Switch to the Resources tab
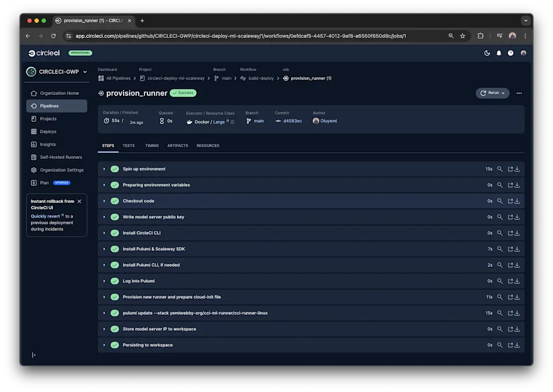 208,146
